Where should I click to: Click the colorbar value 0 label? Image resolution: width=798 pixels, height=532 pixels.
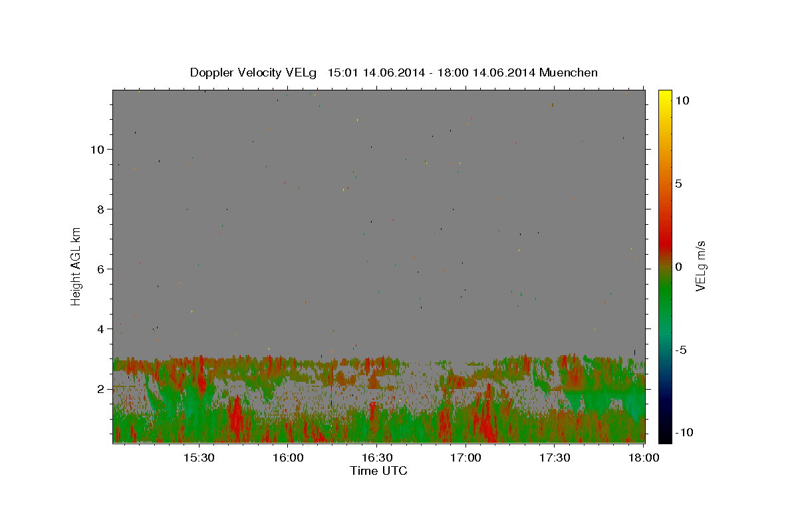point(678,267)
